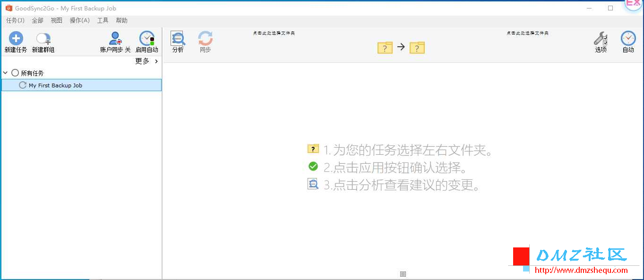
Task: Click left 'click here to select folder' text
Action: 274,33
